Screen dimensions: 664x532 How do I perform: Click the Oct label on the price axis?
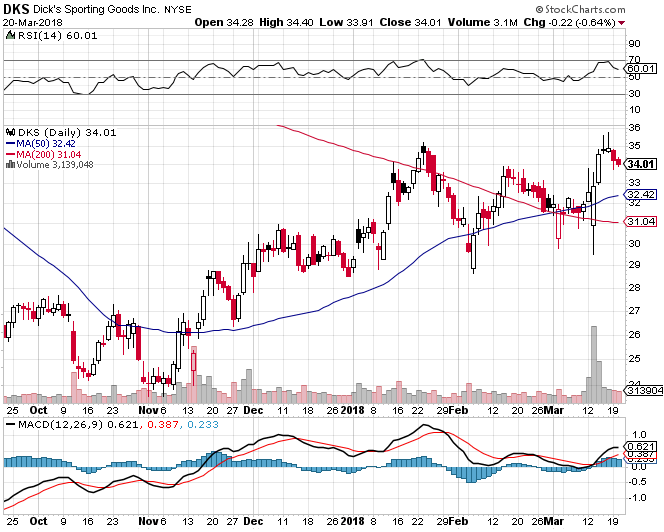(x=39, y=410)
